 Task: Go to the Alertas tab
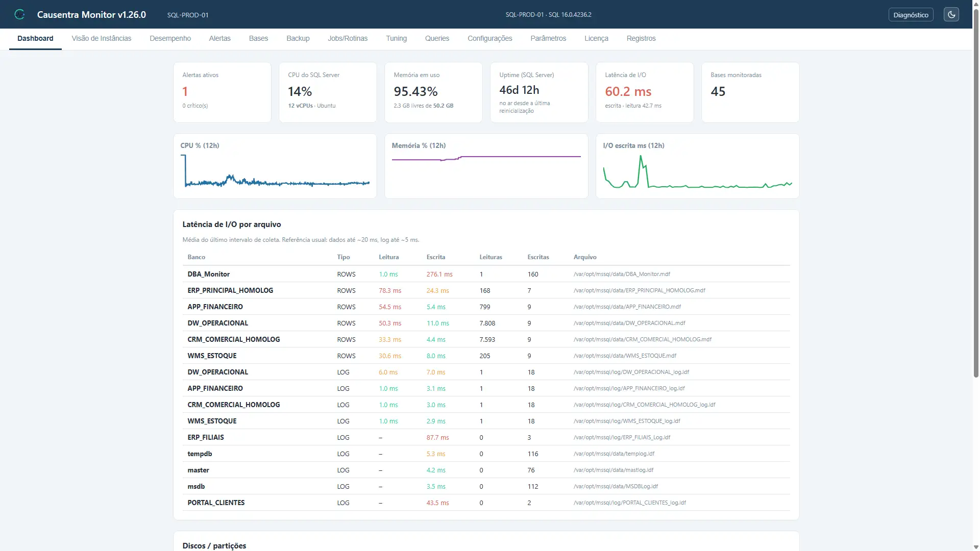[219, 38]
